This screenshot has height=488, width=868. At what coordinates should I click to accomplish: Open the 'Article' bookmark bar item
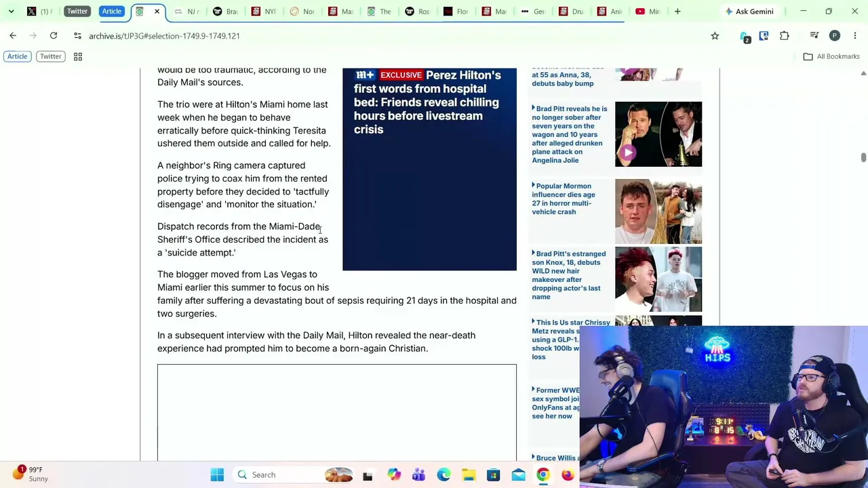pyautogui.click(x=18, y=56)
